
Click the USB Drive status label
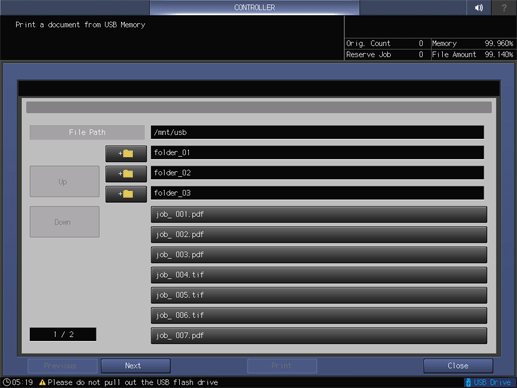click(492, 382)
